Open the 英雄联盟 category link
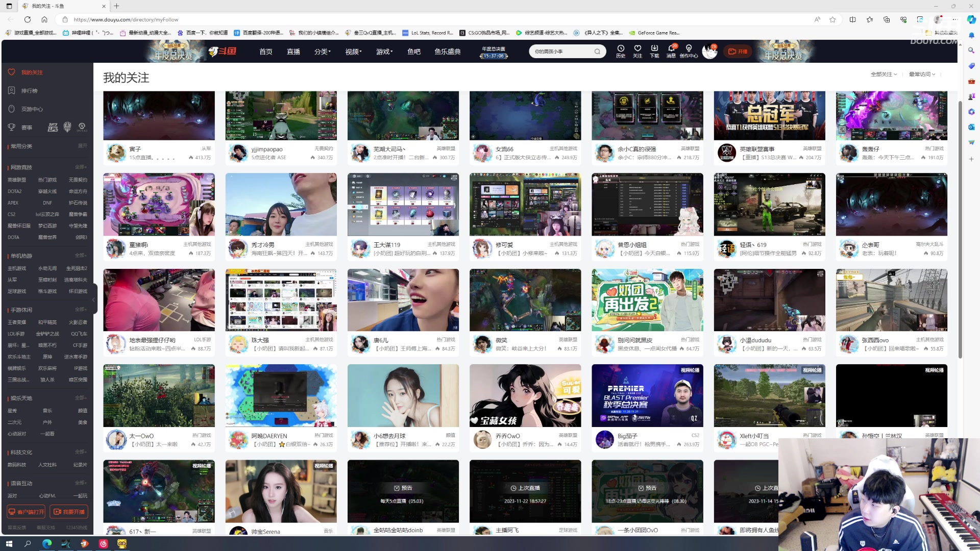Image resolution: width=980 pixels, height=551 pixels. tap(17, 180)
